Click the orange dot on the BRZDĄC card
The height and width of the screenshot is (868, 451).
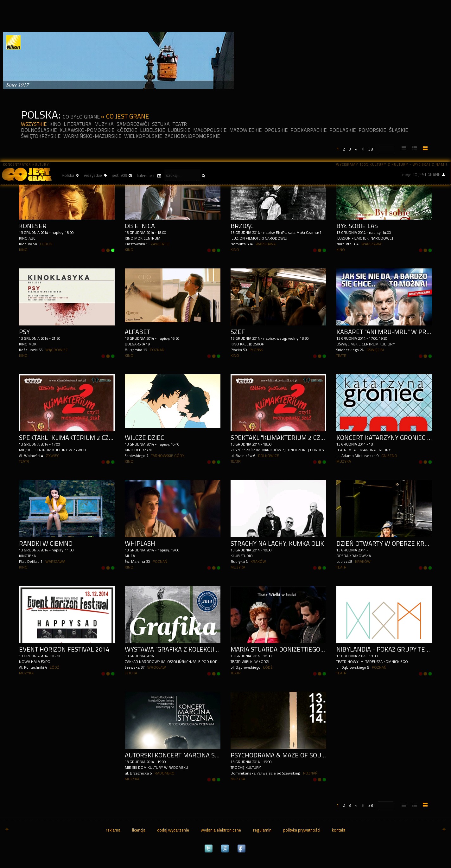pos(320,250)
